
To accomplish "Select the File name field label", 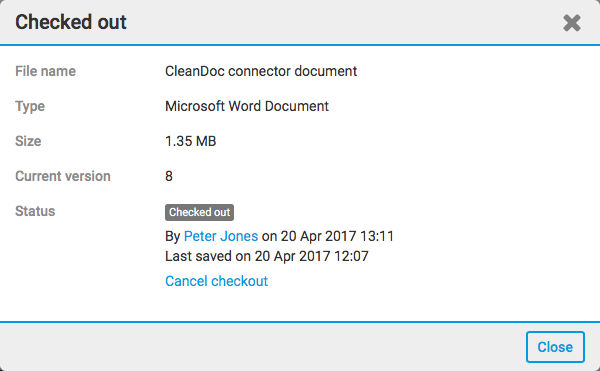I will click(46, 71).
